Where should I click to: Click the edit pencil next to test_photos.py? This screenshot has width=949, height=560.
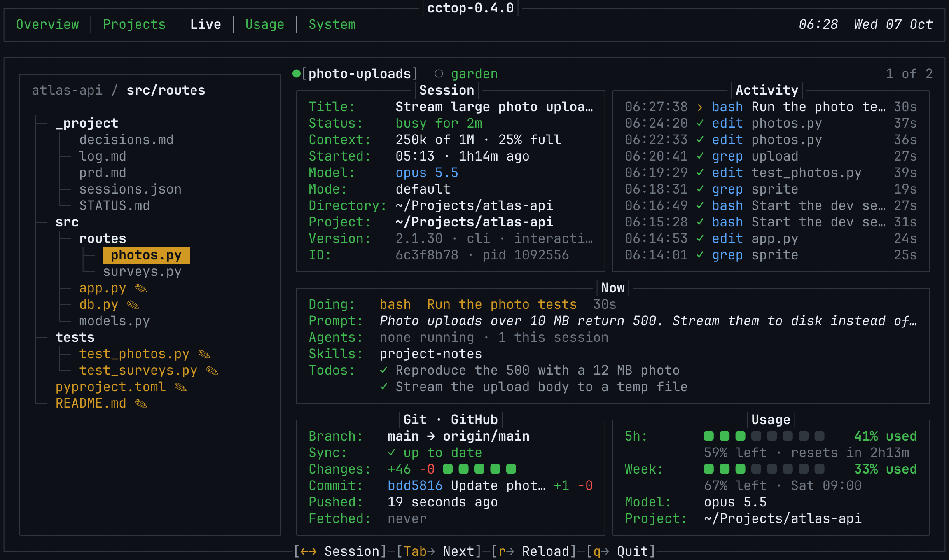point(204,354)
